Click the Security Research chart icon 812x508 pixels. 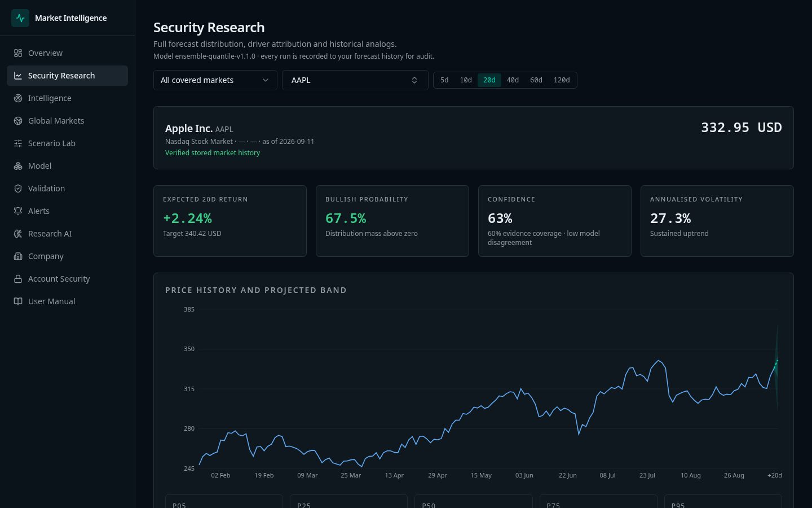18,76
